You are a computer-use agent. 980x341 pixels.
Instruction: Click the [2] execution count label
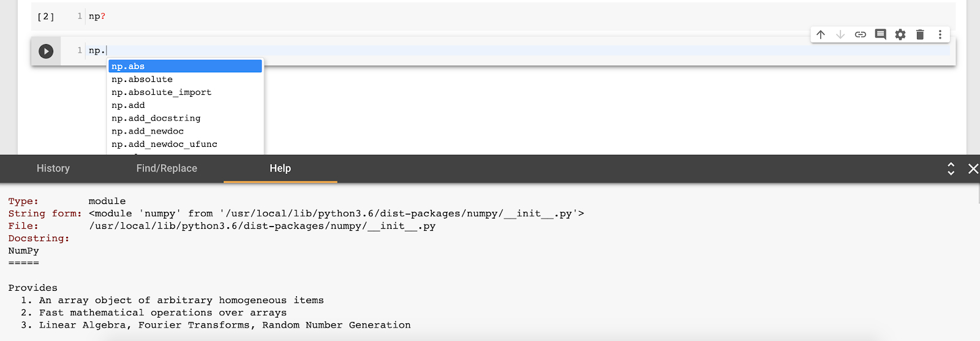[46, 17]
